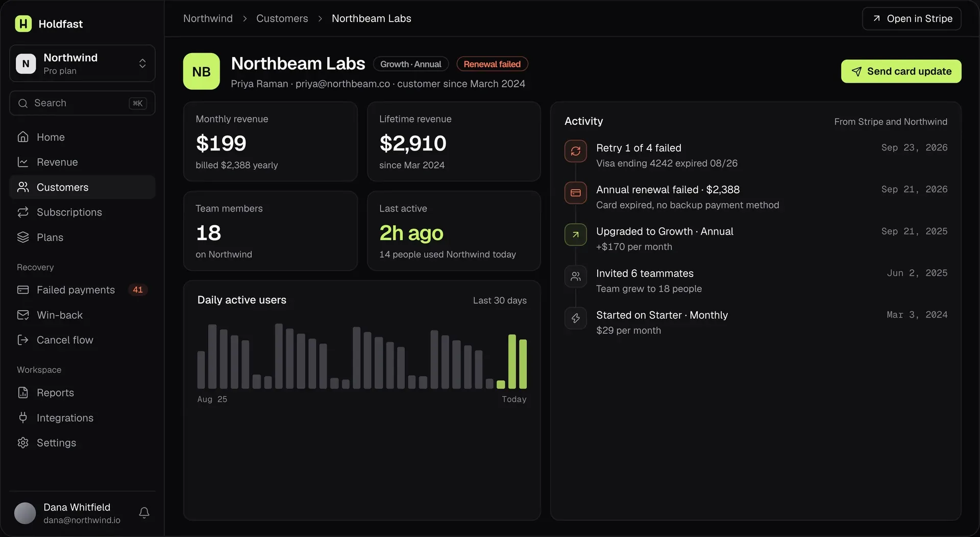Viewport: 980px width, 537px height.
Task: Open Failed payments list
Action: (82, 290)
